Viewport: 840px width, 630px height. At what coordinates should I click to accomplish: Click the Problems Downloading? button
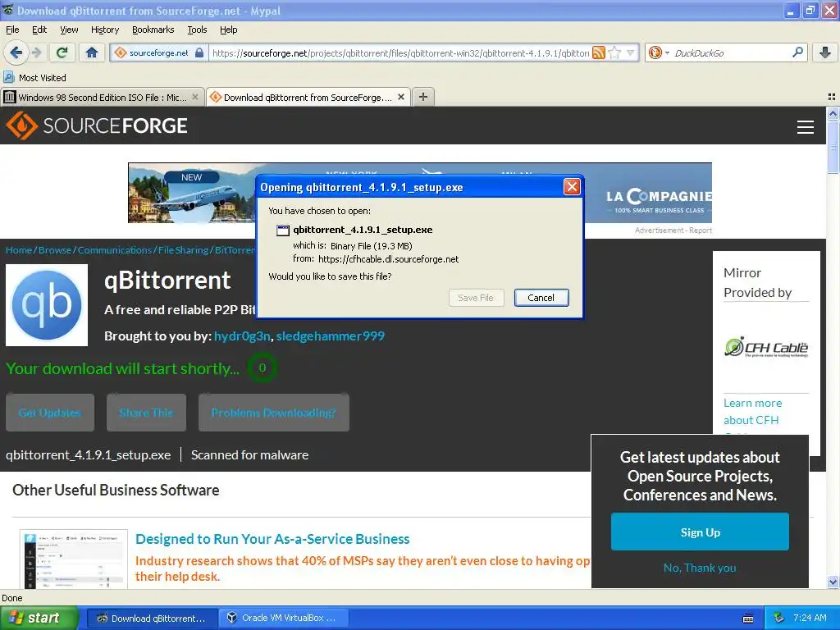(274, 413)
